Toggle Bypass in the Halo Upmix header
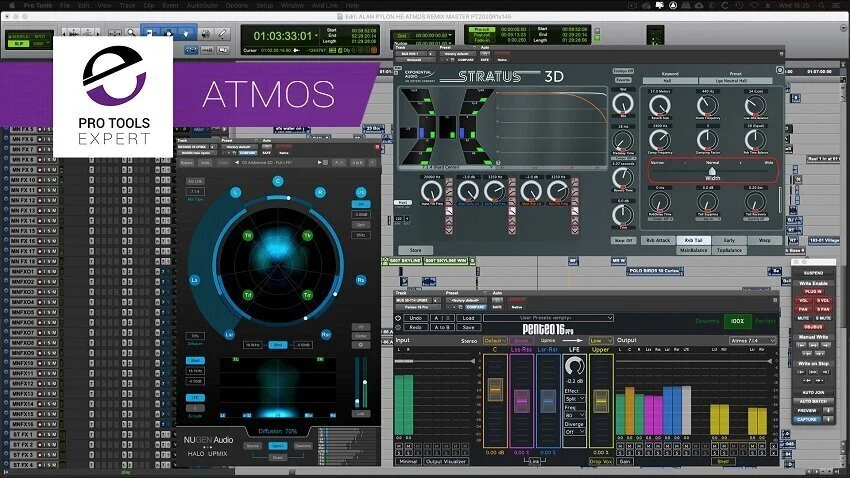 pyautogui.click(x=186, y=163)
